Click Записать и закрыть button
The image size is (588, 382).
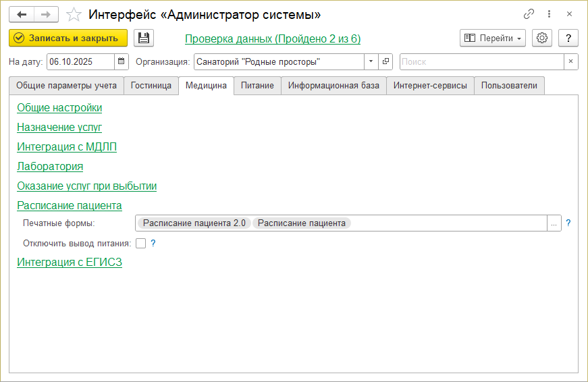tap(68, 38)
